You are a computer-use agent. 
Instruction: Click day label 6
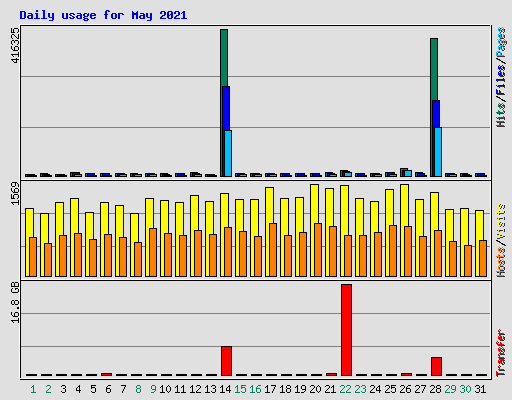(x=108, y=389)
